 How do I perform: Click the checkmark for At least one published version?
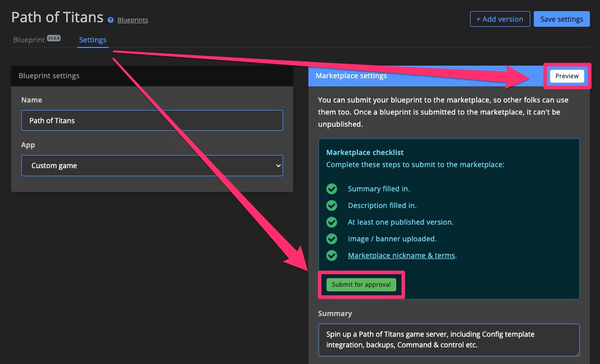[x=332, y=222]
